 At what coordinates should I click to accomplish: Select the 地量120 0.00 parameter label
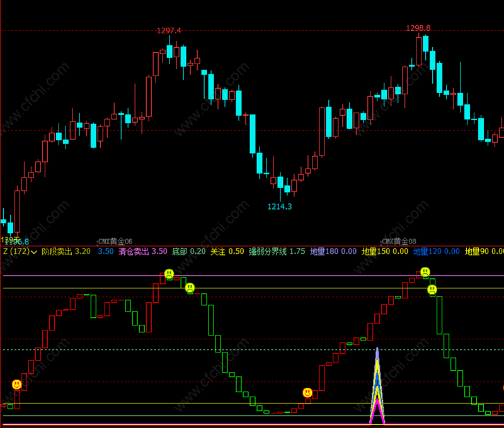point(437,251)
